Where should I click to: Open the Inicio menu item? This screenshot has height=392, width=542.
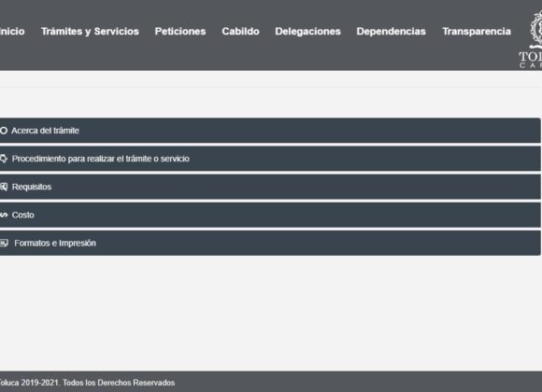click(x=12, y=32)
